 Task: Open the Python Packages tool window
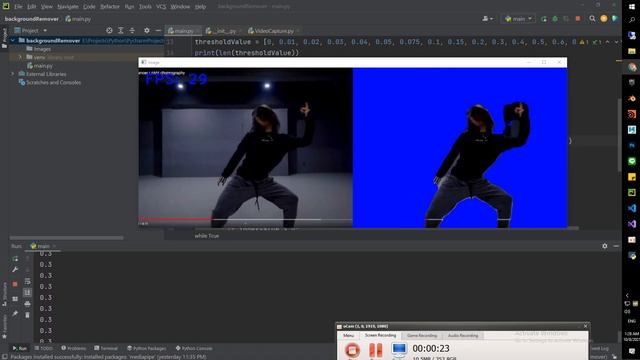pos(147,348)
